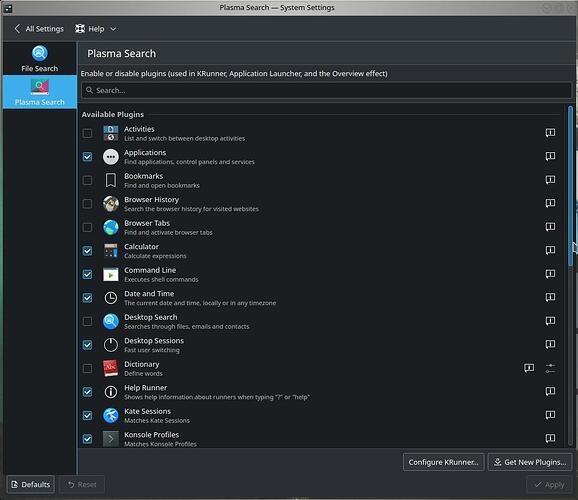Open about info for Desktop Search plugin

click(x=550, y=321)
